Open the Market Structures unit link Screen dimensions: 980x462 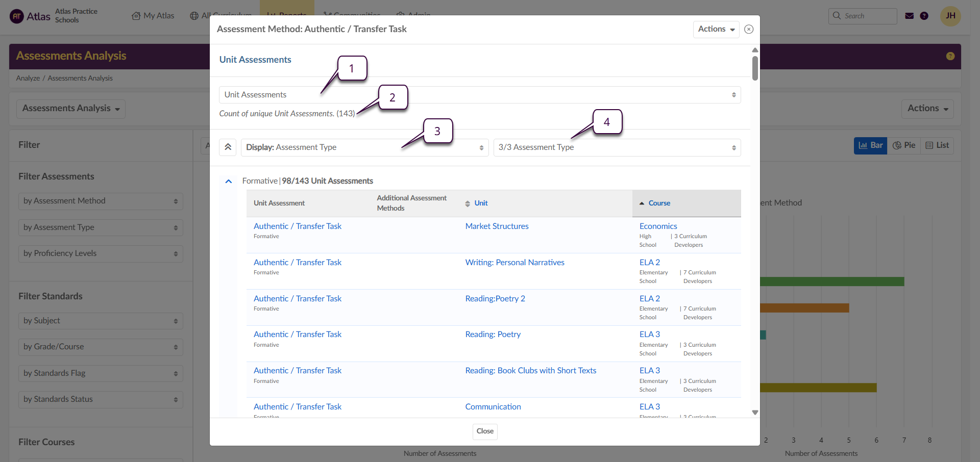[x=497, y=226]
